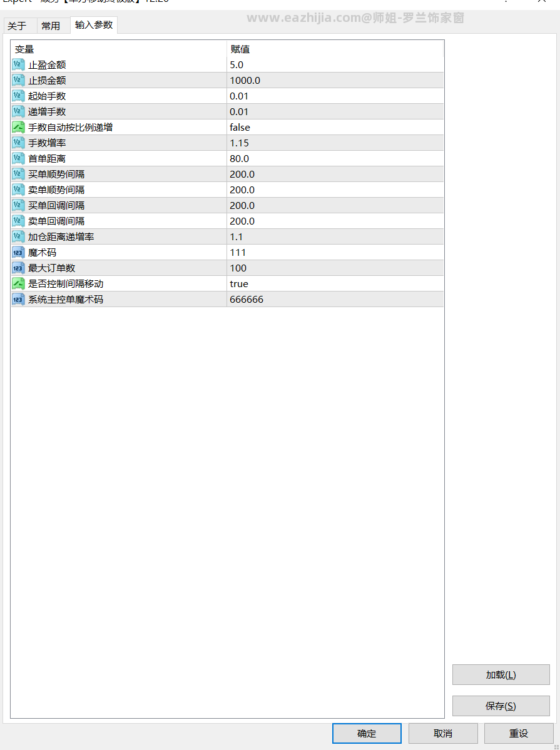
Task: Click the 取消 button
Action: 443,733
